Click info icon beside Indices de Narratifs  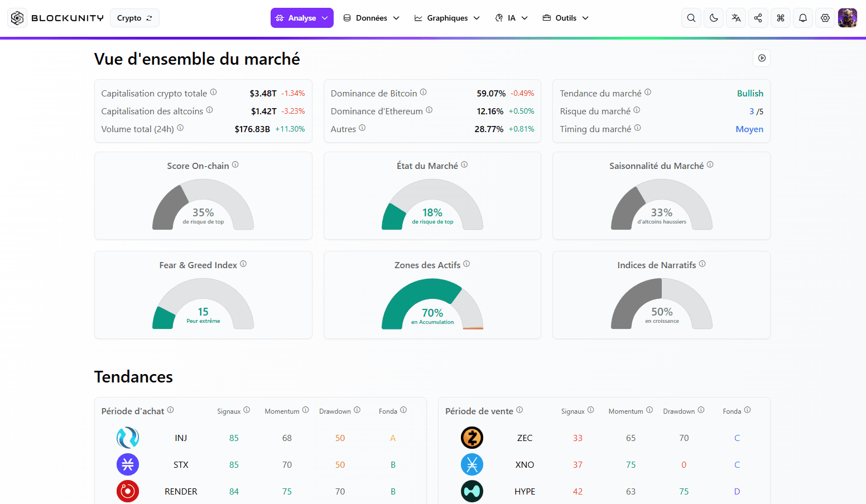[x=702, y=264]
